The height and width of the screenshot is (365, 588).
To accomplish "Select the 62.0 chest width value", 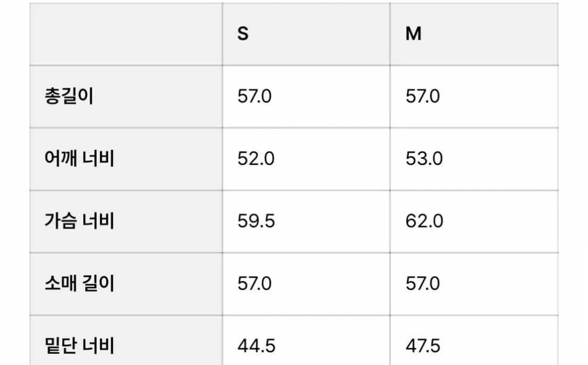I will [x=424, y=221].
